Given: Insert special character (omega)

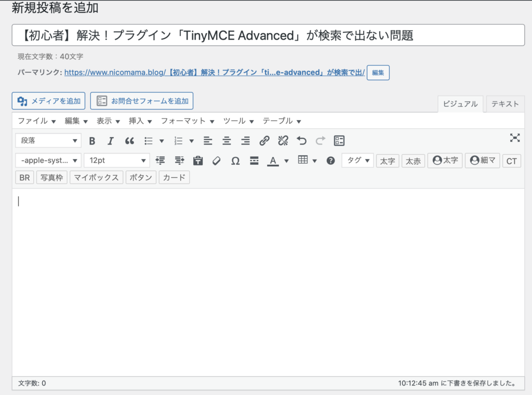Looking at the screenshot, I should pyautogui.click(x=235, y=161).
